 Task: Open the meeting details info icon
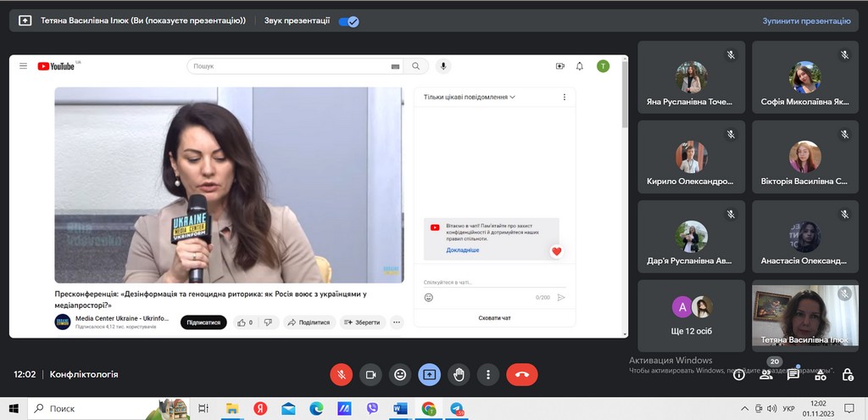[739, 374]
